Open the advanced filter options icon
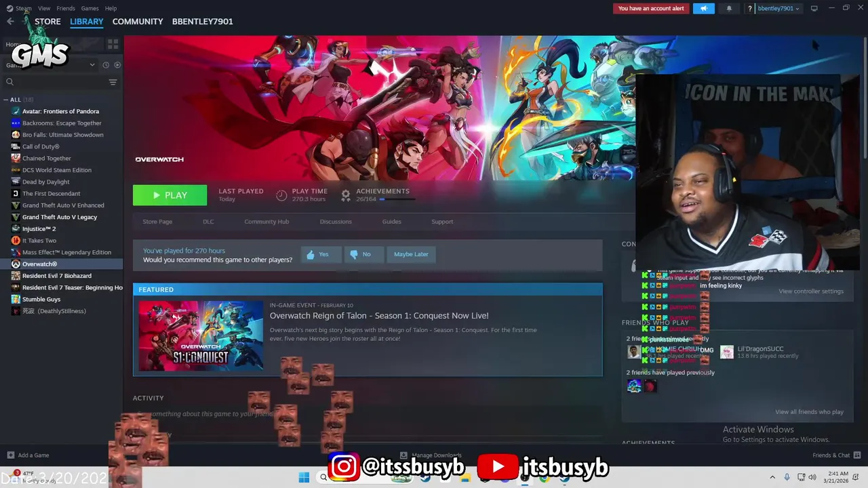The height and width of the screenshot is (488, 868). click(113, 82)
